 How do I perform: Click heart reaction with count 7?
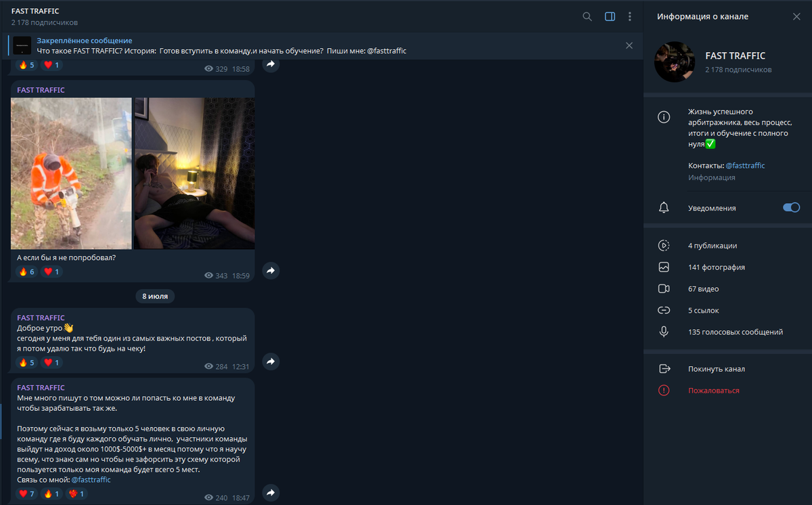26,494
